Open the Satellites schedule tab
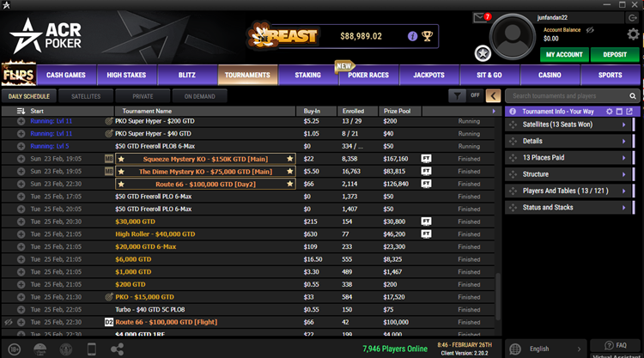 click(x=85, y=96)
